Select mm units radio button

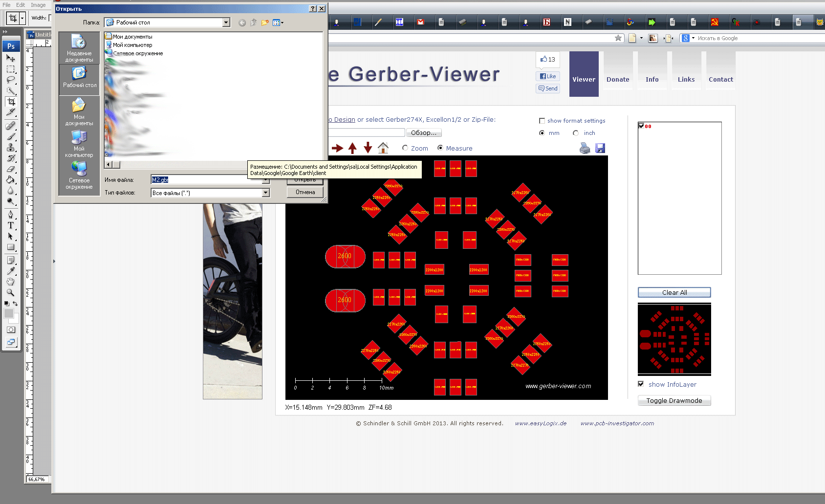(x=542, y=133)
